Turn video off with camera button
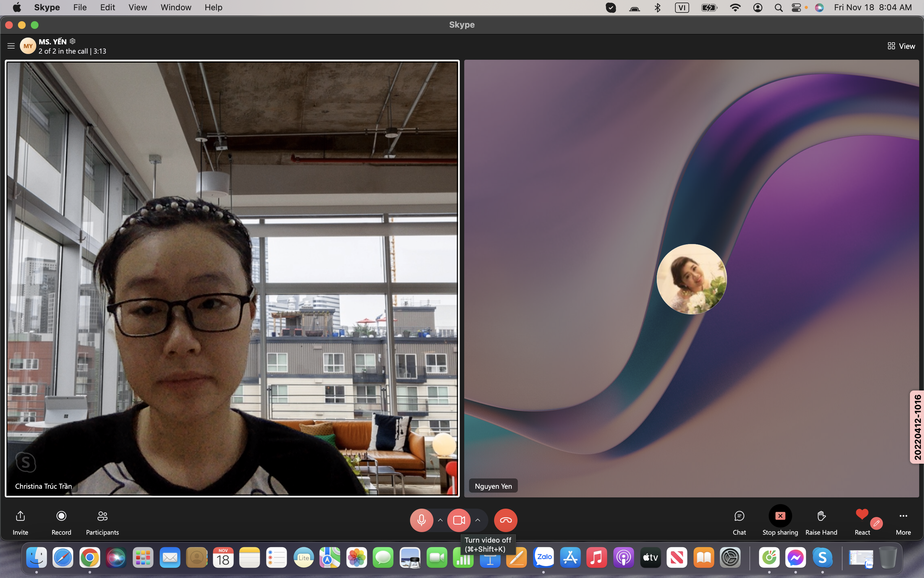The height and width of the screenshot is (578, 924). tap(459, 520)
